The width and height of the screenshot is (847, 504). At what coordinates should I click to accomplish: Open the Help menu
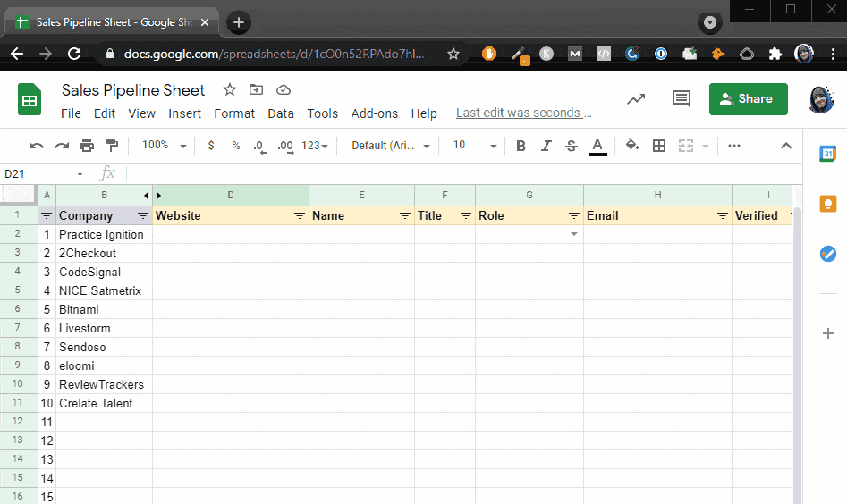[x=424, y=113]
